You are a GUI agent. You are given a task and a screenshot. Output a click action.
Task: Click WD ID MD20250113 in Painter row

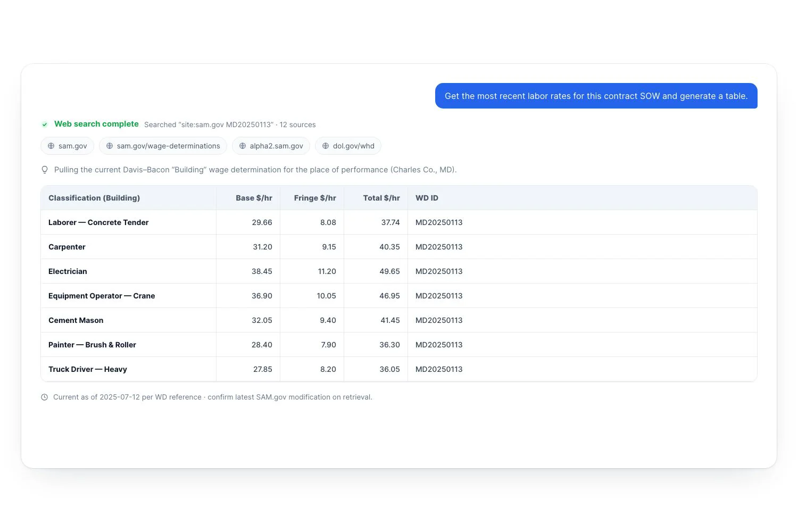tap(439, 345)
